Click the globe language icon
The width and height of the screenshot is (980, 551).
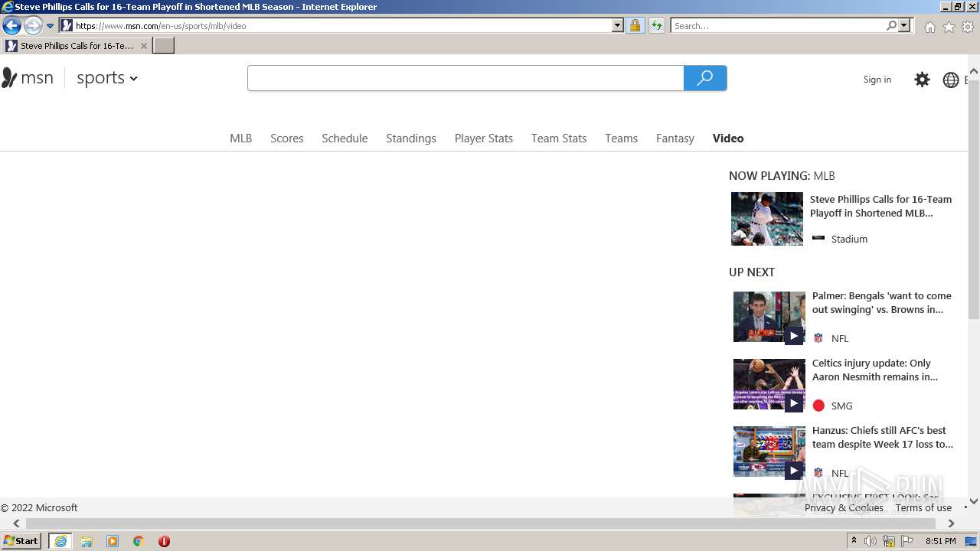[x=951, y=80]
